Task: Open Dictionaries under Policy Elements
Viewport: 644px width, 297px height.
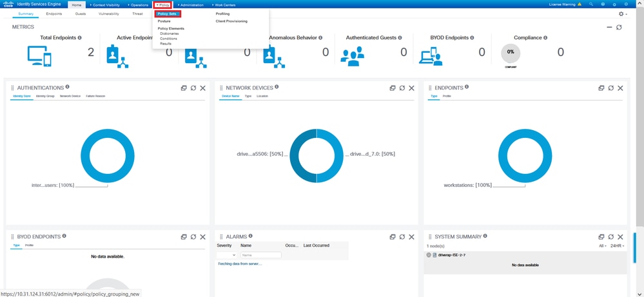Action: 169,34
